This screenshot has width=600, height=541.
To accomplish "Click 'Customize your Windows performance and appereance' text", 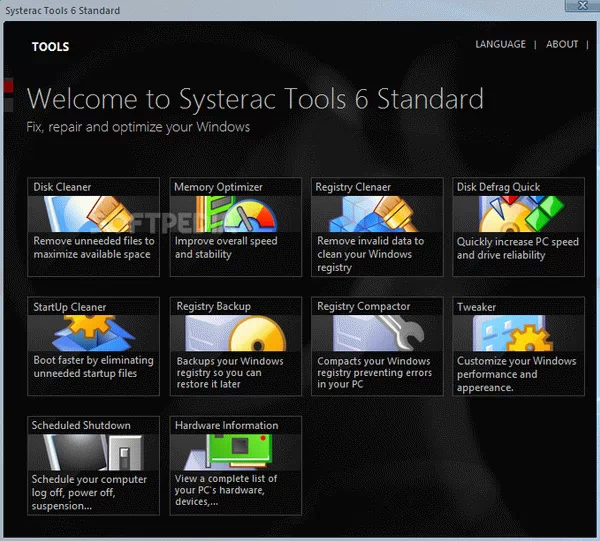I will pos(517,374).
